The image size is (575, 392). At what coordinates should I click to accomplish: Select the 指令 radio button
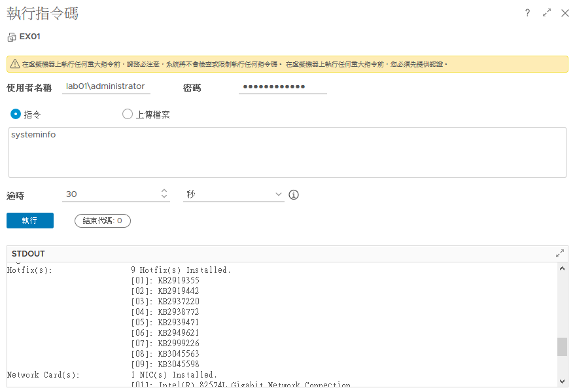(16, 114)
